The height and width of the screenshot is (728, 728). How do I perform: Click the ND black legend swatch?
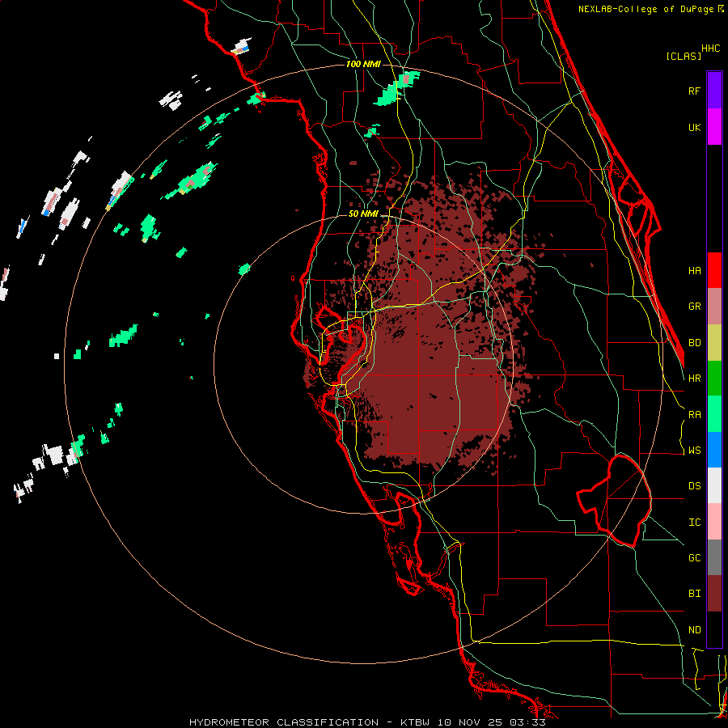point(714,629)
